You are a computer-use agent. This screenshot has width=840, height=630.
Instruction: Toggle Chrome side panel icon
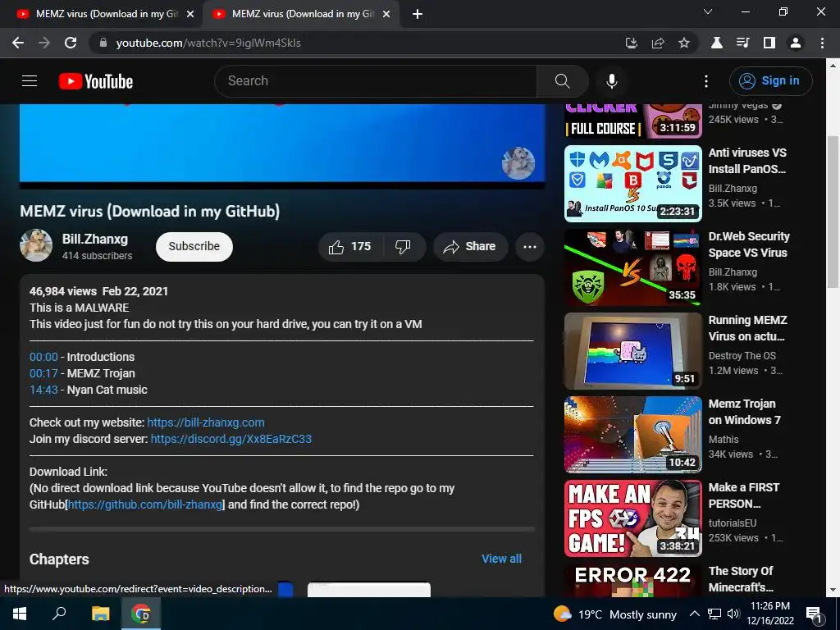(x=769, y=43)
